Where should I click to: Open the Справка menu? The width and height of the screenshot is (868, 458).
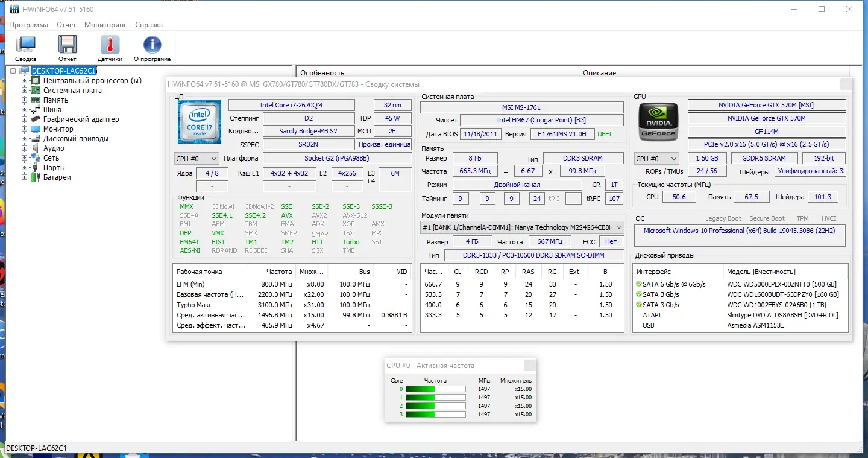coord(149,25)
